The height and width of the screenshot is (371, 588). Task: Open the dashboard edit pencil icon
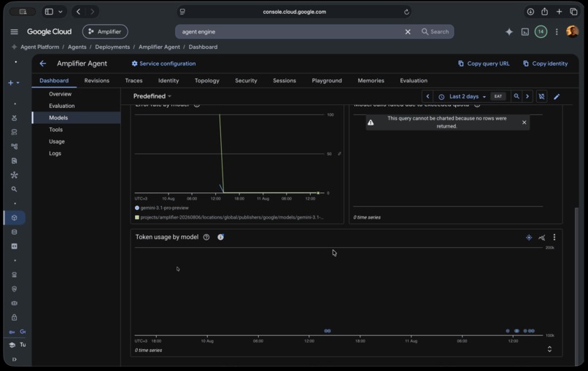[557, 97]
